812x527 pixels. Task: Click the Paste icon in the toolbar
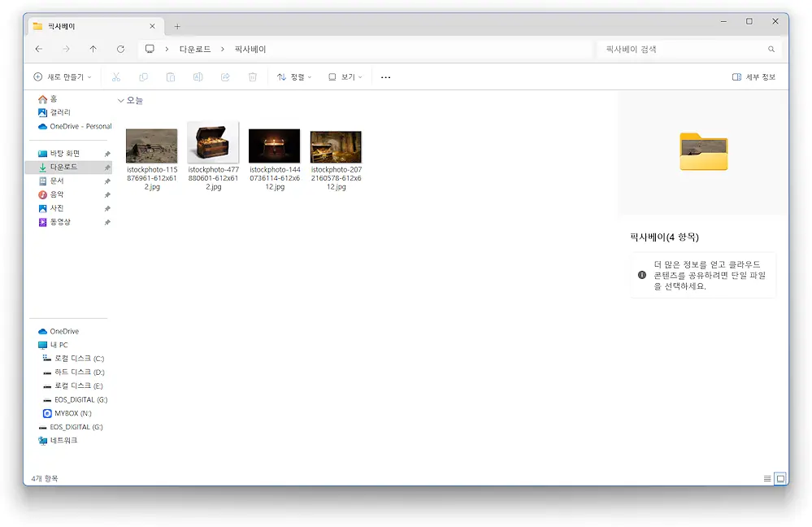(x=170, y=76)
